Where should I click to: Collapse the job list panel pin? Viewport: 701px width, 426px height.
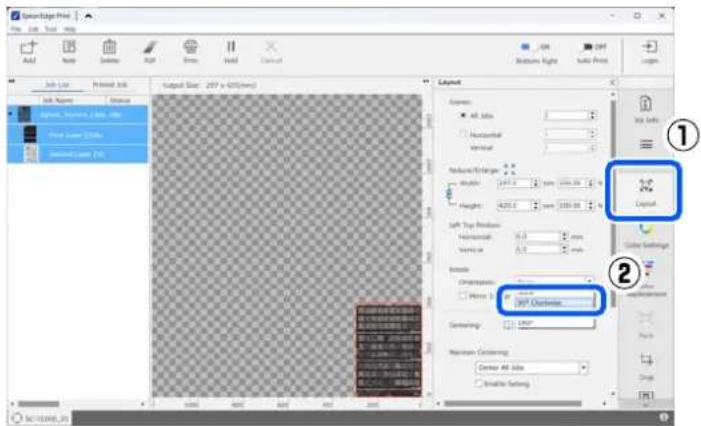[12, 81]
